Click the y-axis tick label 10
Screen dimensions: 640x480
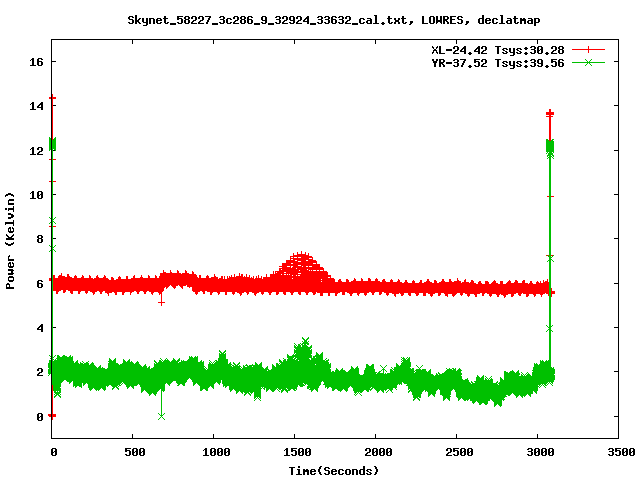(x=36, y=195)
